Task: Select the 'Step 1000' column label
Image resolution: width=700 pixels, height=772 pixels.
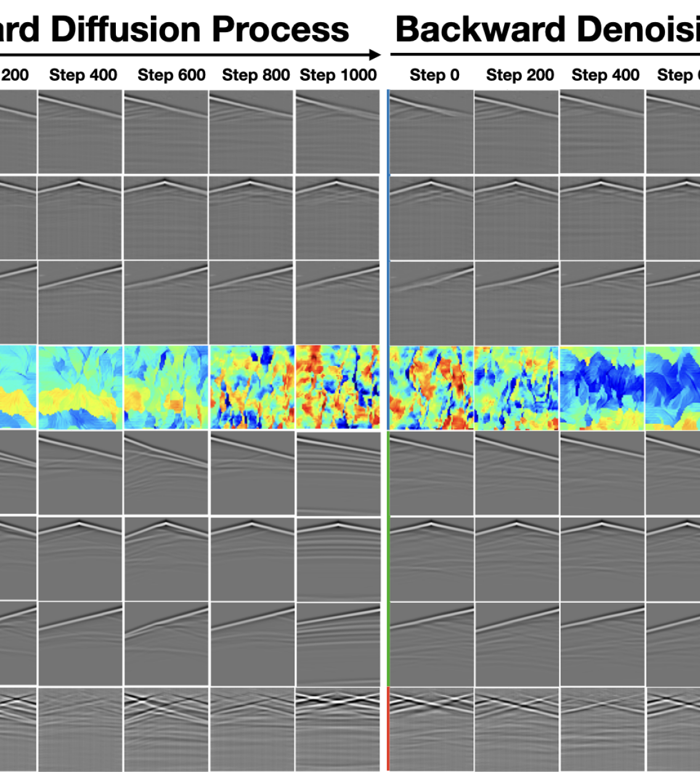Action: pyautogui.click(x=338, y=75)
